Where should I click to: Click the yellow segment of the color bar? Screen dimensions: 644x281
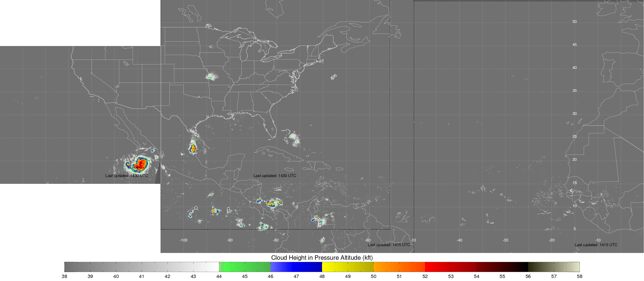click(x=347, y=267)
